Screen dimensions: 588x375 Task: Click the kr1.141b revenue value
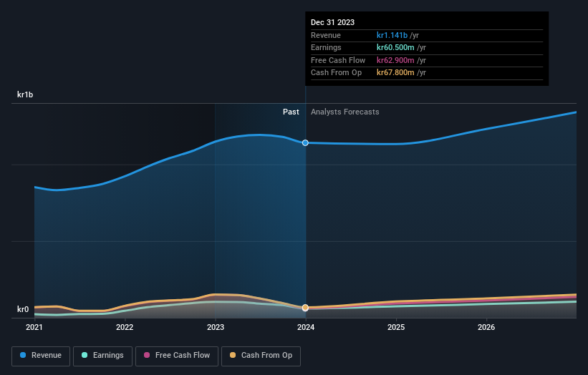392,35
